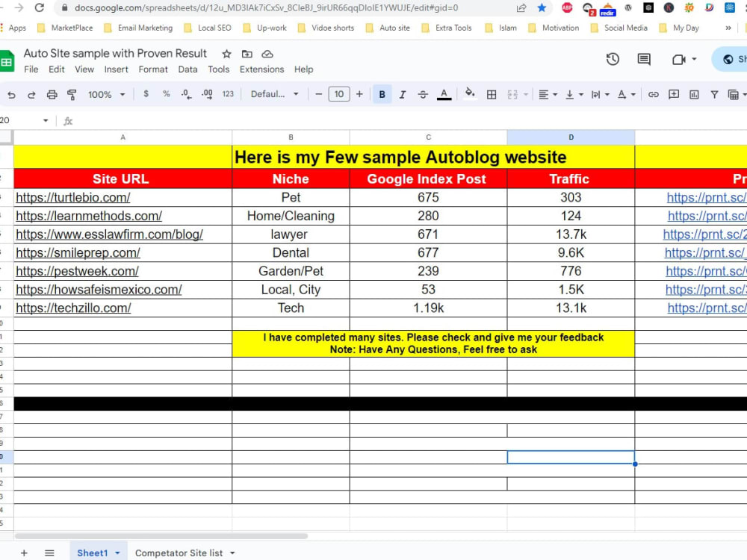Open the zoom 100% dropdown
Image resolution: width=747 pixels, height=560 pixels.
106,94
